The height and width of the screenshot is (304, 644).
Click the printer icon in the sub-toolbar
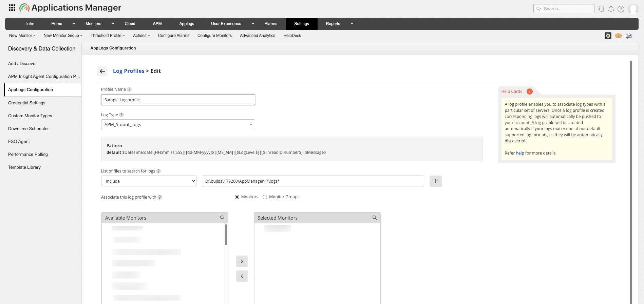(x=629, y=36)
